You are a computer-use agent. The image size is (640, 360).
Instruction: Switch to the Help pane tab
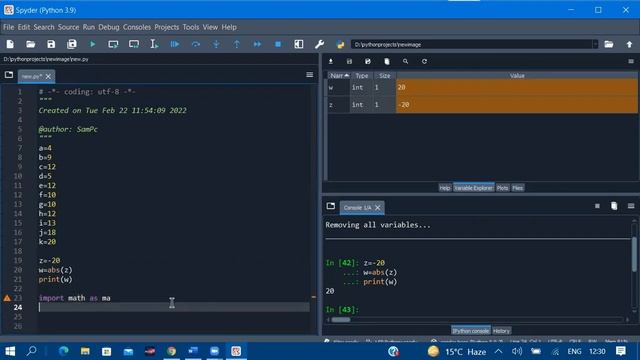pos(445,188)
